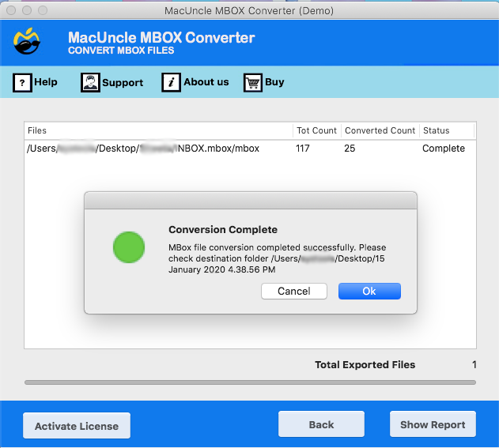This screenshot has height=448, width=499.
Task: Confirm the dialog with Ok
Action: pyautogui.click(x=369, y=292)
